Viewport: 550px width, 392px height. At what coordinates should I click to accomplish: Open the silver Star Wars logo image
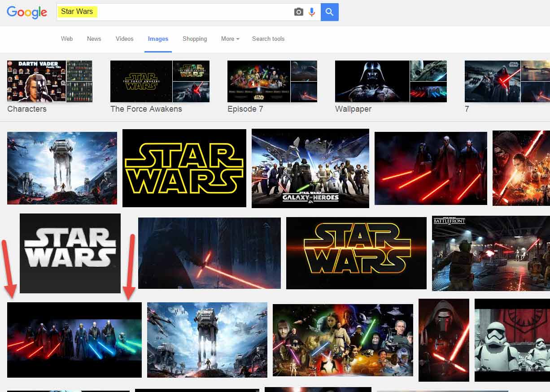coord(70,253)
